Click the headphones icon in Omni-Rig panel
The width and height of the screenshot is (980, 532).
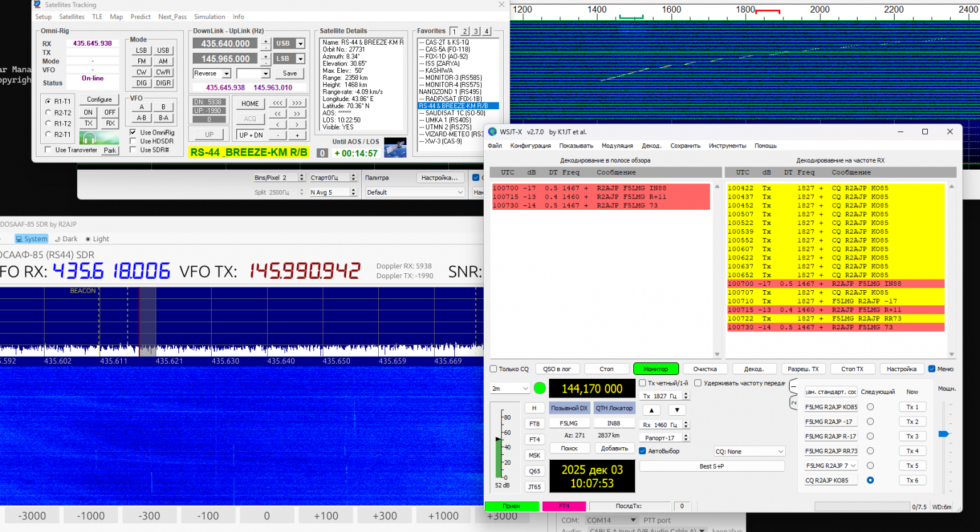(89, 138)
